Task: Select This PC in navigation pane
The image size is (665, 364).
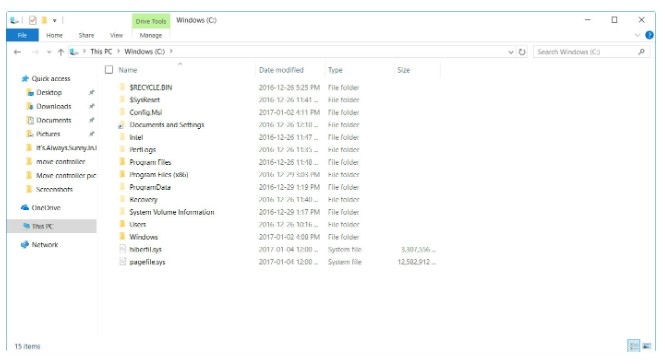Action: click(x=42, y=226)
